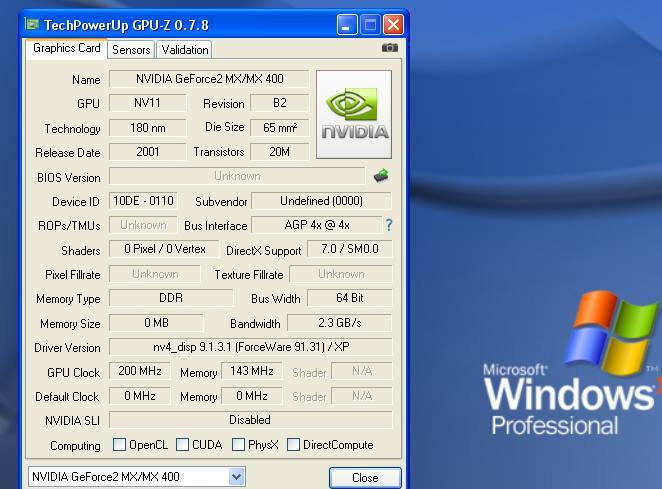Click the Bandwidth value 2.3 GB/s
The height and width of the screenshot is (489, 662).
coord(339,323)
